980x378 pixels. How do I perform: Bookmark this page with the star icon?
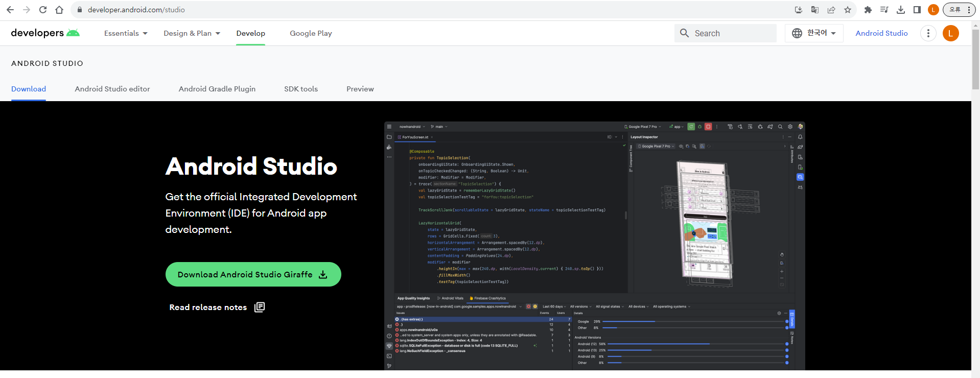click(848, 10)
